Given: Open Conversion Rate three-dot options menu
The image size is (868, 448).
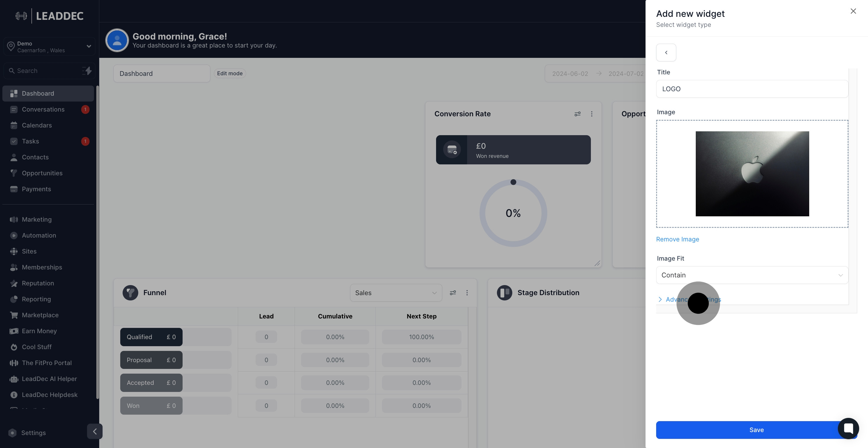Looking at the screenshot, I should coord(591,114).
